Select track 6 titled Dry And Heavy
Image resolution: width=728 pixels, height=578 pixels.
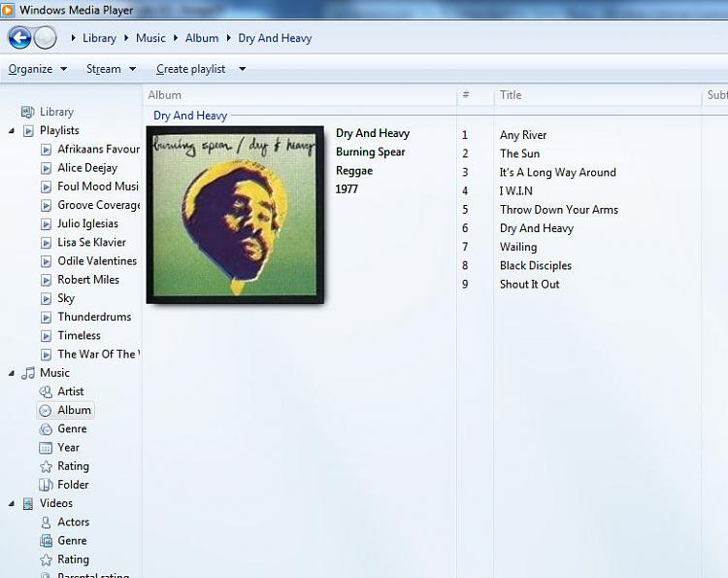[537, 228]
